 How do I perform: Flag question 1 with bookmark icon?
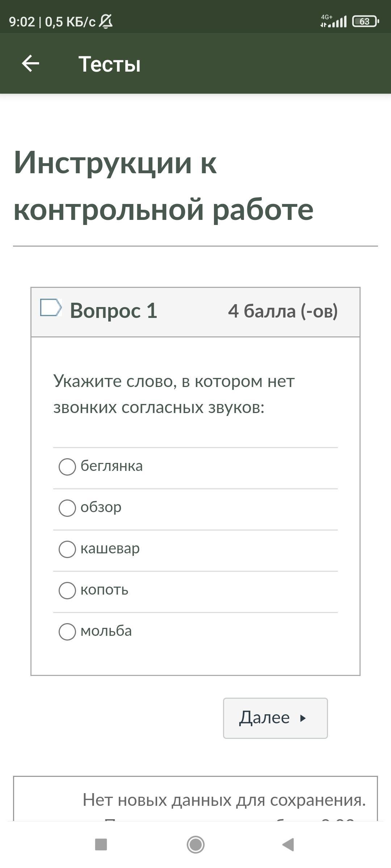click(51, 307)
